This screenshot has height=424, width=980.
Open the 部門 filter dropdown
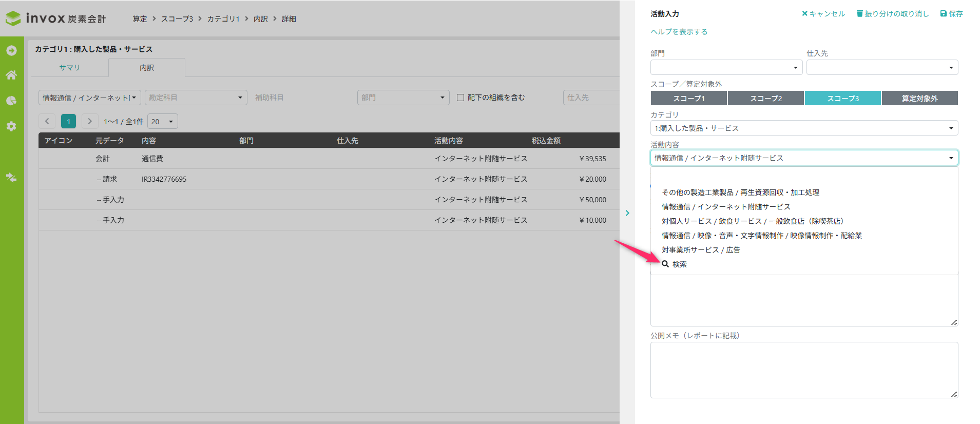403,98
